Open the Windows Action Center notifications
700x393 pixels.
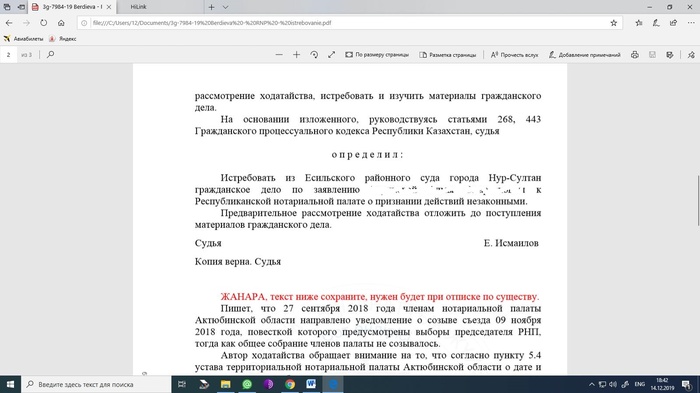tap(687, 384)
